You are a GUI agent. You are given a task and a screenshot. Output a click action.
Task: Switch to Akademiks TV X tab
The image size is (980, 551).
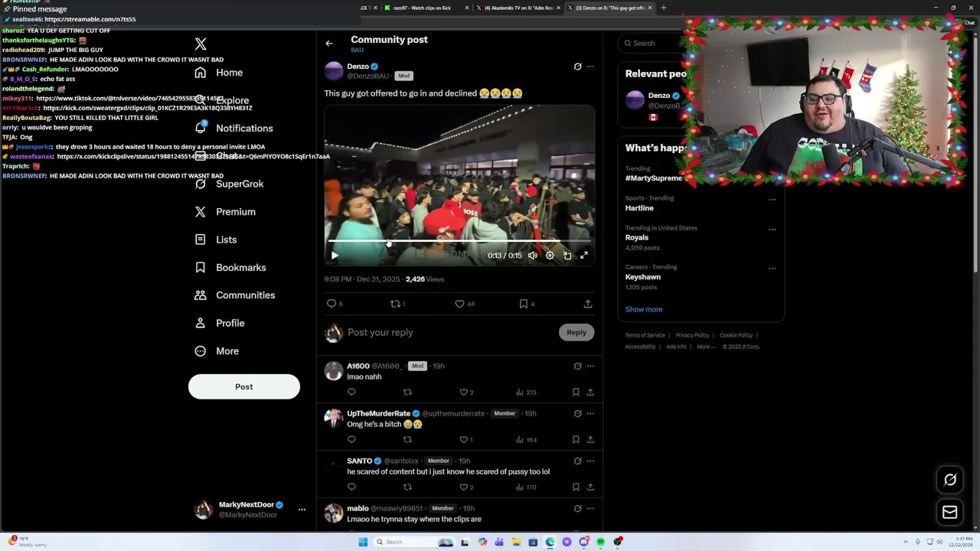[519, 8]
